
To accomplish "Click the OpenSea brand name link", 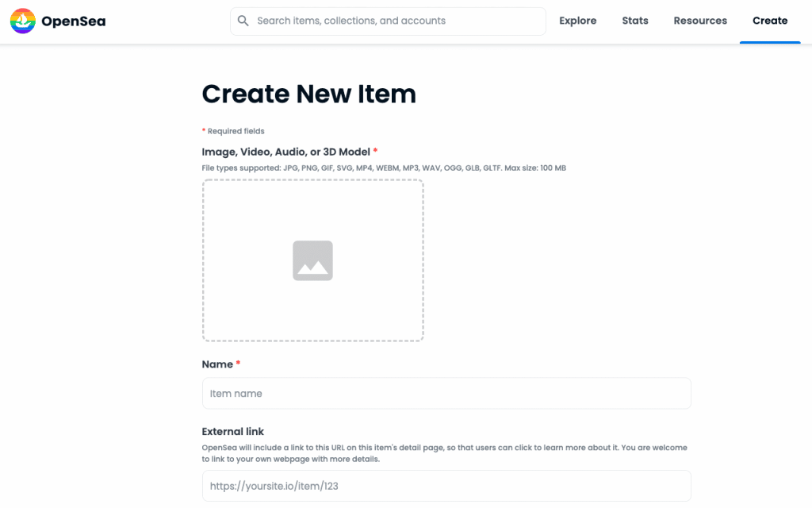I will pyautogui.click(x=74, y=21).
